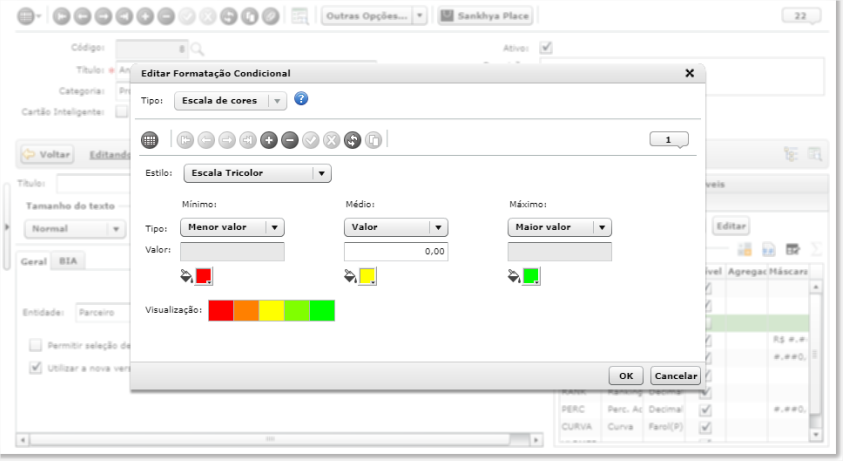843x461 pixels.
Task: Go to first record in main toolbar
Action: click(x=61, y=16)
